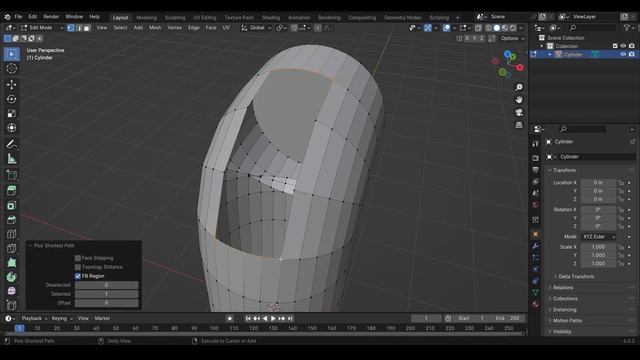The height and width of the screenshot is (360, 640).
Task: Open the Vertex menu
Action: (174, 28)
